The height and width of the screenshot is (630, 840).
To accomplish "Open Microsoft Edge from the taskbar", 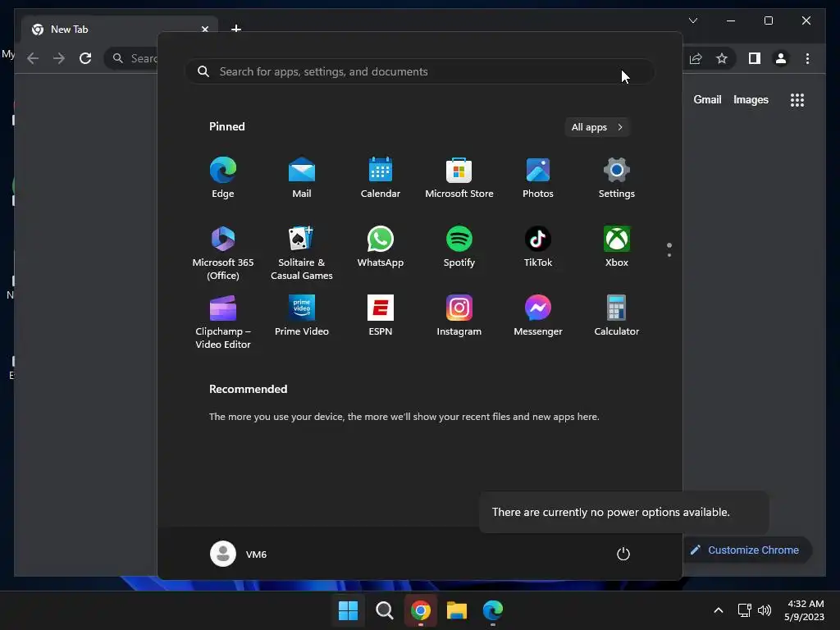I will point(493,610).
